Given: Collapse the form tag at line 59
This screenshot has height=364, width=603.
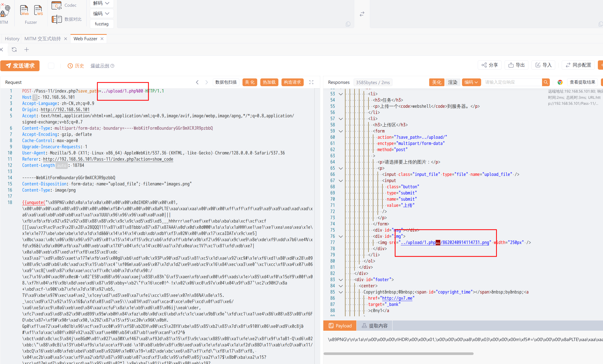Looking at the screenshot, I should coord(341,131).
